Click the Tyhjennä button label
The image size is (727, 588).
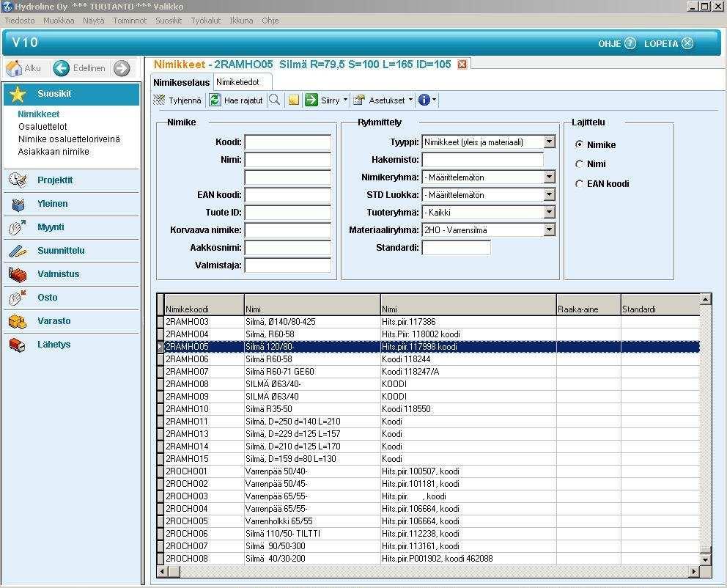pos(185,100)
